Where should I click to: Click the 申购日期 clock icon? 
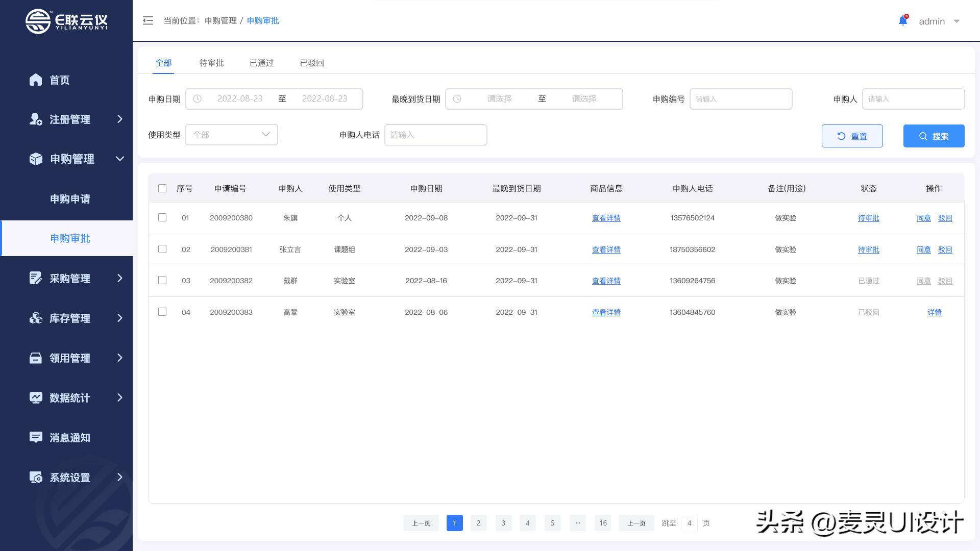(x=198, y=99)
